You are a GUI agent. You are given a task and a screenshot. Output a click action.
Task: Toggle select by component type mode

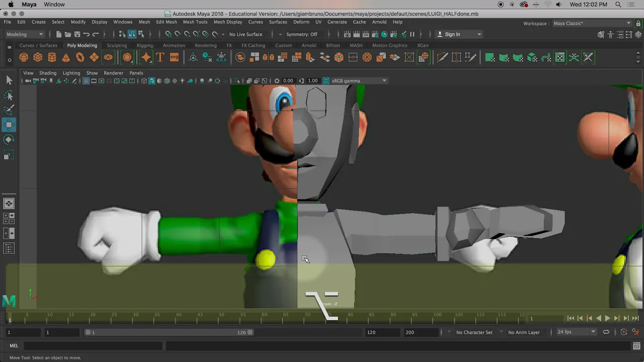pyautogui.click(x=141, y=34)
